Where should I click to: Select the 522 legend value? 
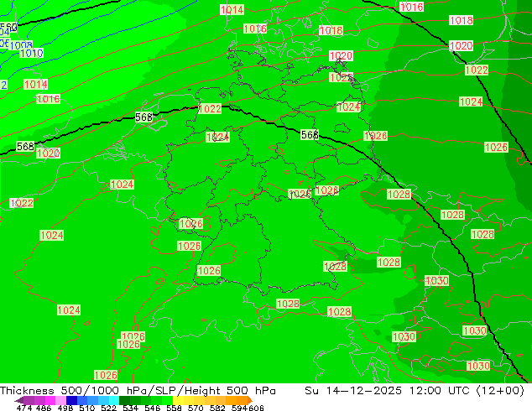pos(108,408)
